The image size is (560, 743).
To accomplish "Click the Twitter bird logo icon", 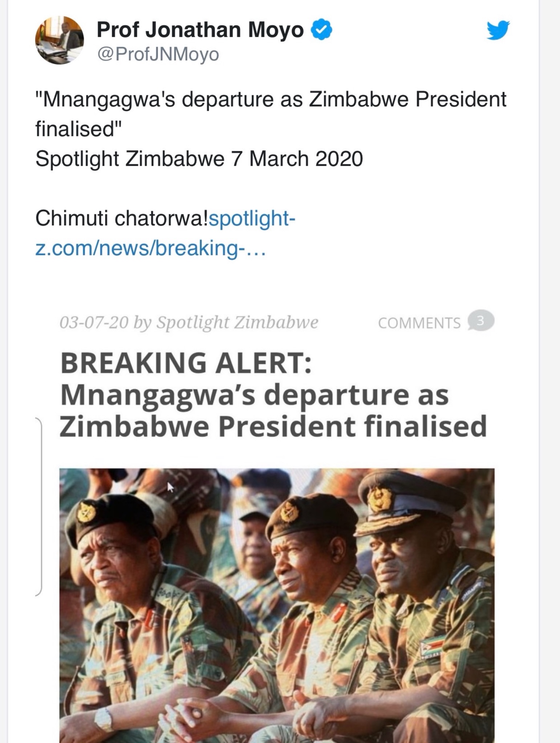I will point(498,30).
